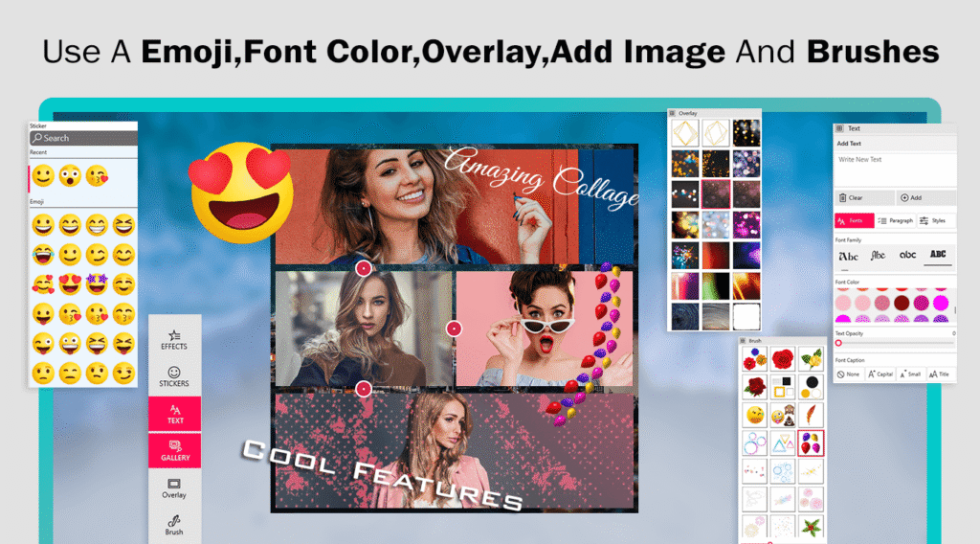
Task: Insert the heart-eyes emoji from Emoji list
Action: (x=69, y=283)
